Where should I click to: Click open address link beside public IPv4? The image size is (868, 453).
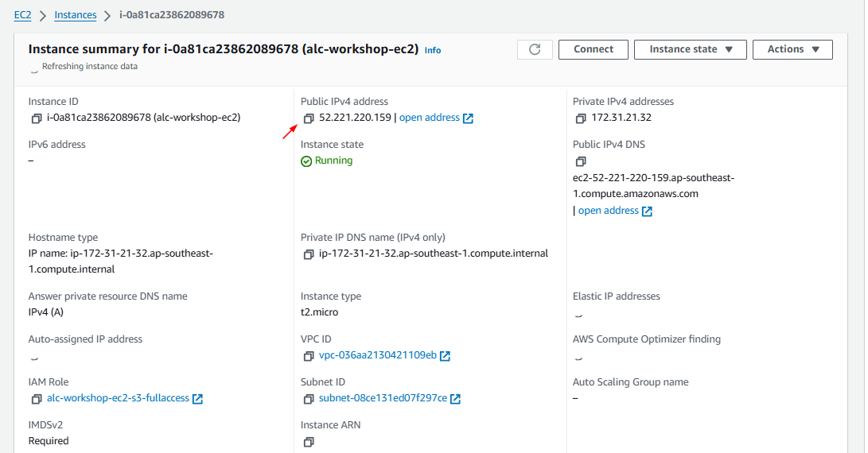click(429, 118)
